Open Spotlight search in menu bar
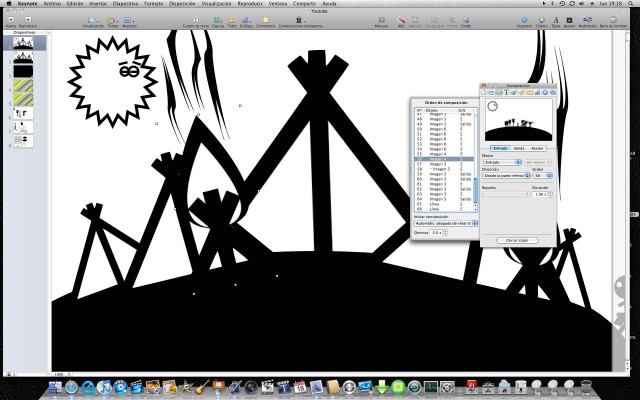The height and width of the screenshot is (400, 640). 629,3
